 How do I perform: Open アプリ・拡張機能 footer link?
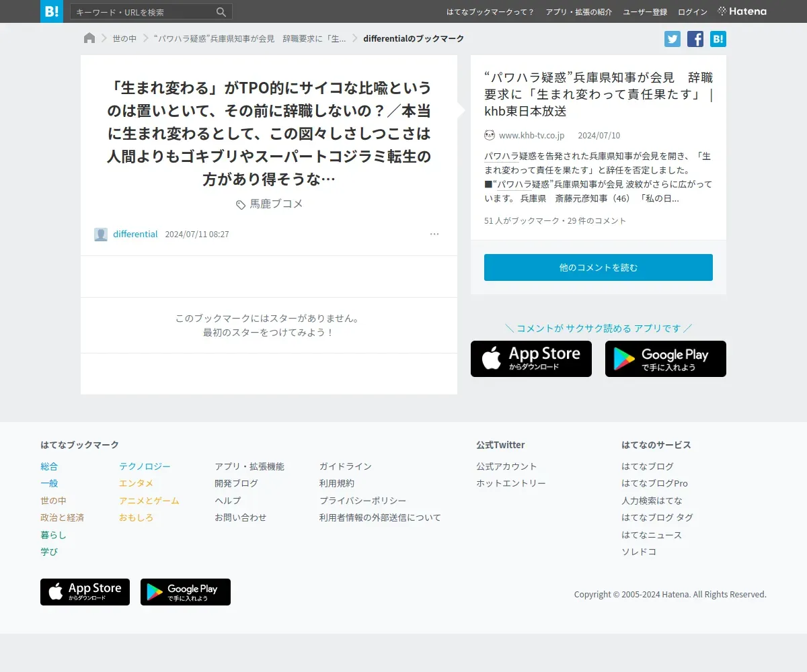tap(249, 466)
